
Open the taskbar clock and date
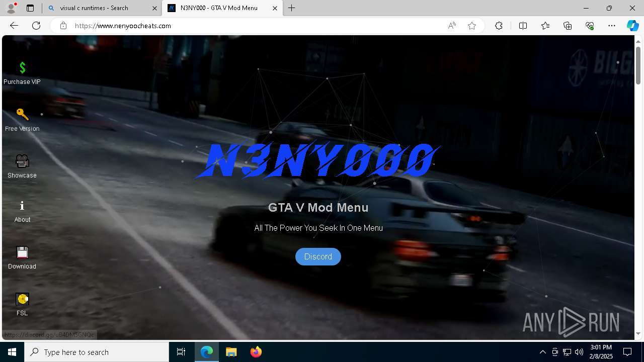coord(601,352)
